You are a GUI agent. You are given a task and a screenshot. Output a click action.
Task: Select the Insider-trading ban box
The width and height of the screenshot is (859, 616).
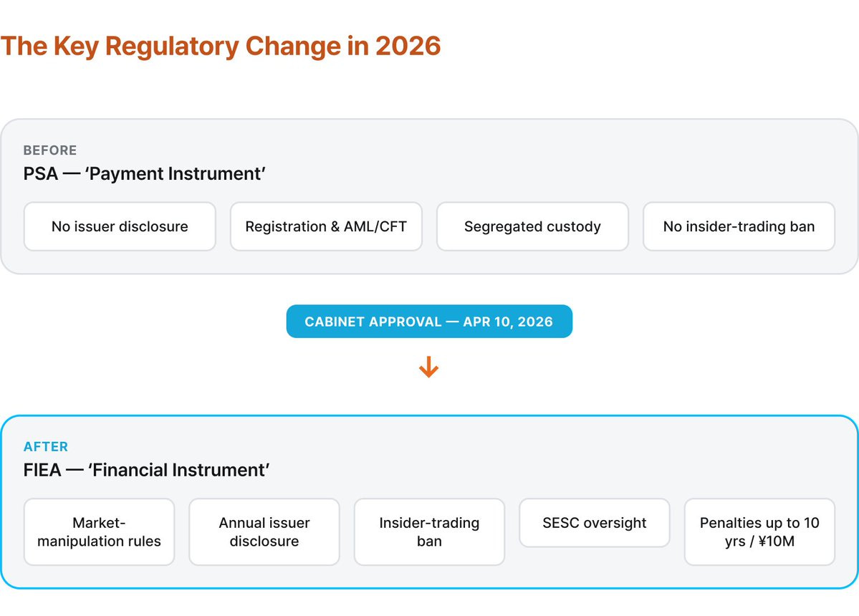430,531
